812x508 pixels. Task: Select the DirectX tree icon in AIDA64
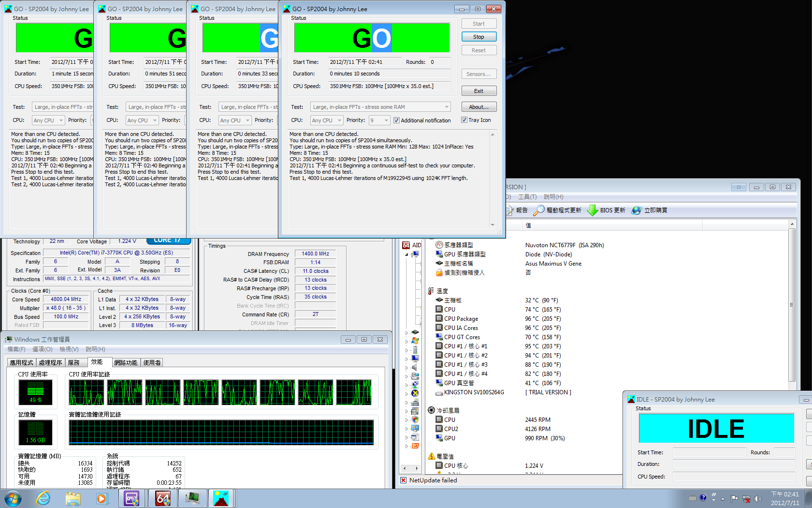[x=415, y=393]
